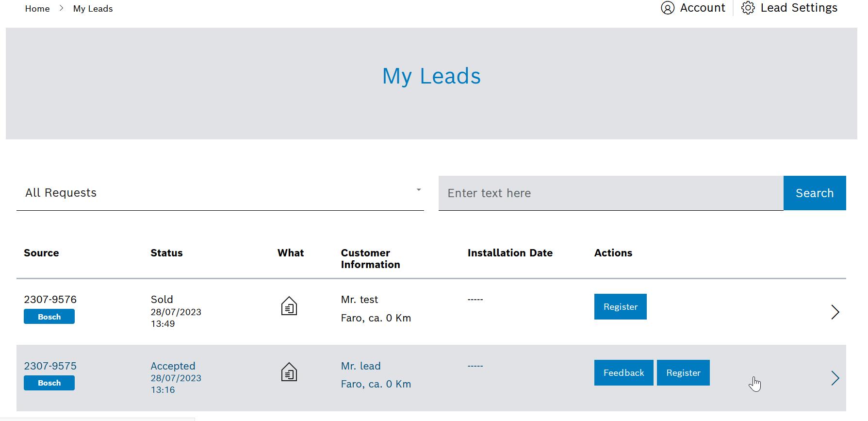868x421 pixels.
Task: Go to Home breadcrumb link
Action: pyautogui.click(x=37, y=9)
